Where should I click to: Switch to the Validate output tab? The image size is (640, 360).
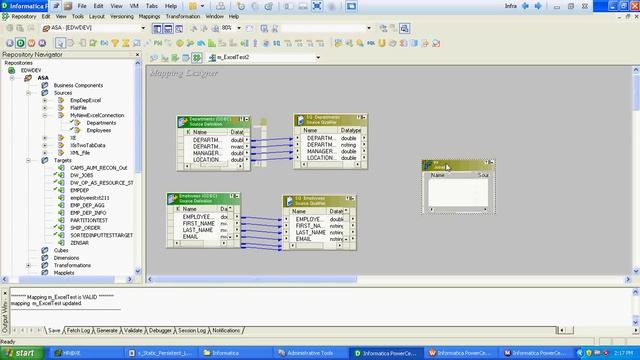(133, 331)
